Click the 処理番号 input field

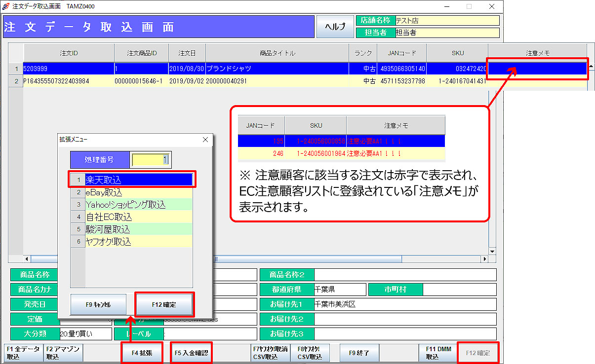click(151, 160)
